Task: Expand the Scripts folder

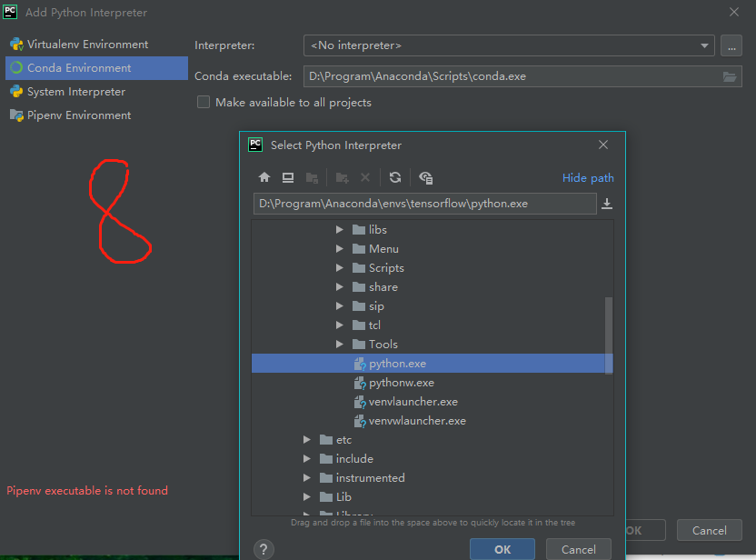Action: pyautogui.click(x=339, y=267)
